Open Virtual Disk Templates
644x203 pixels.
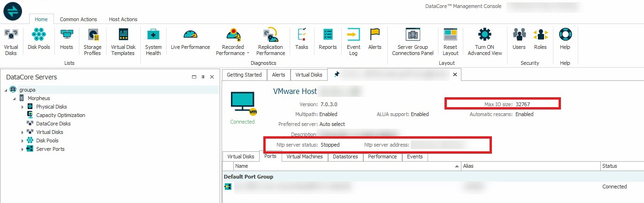point(123,41)
